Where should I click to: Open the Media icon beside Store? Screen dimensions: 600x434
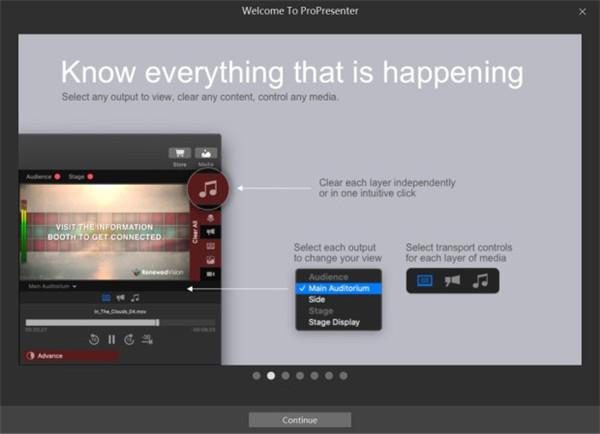[x=206, y=153]
